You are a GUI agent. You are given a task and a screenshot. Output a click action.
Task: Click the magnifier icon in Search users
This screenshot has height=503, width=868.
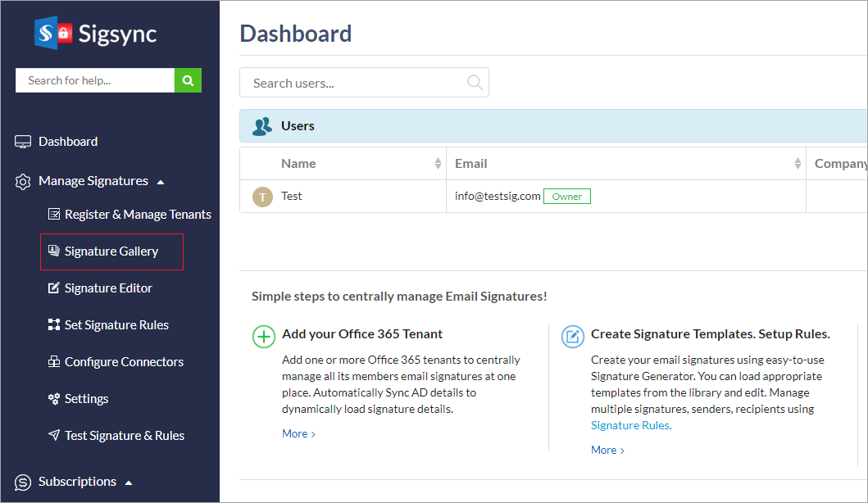pos(475,82)
